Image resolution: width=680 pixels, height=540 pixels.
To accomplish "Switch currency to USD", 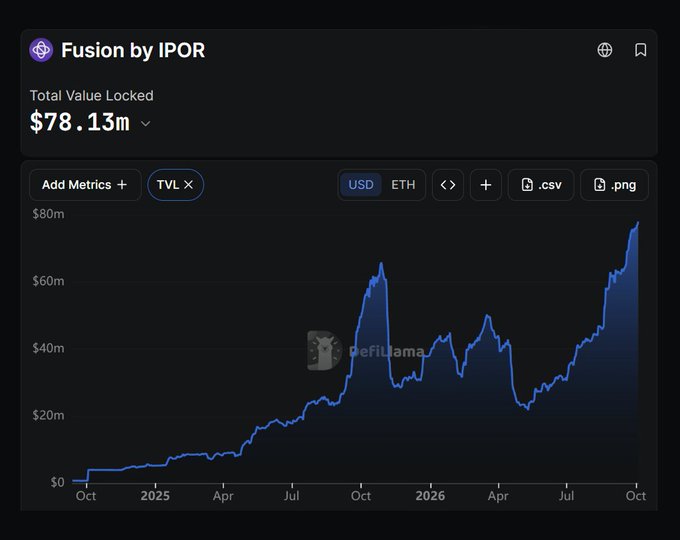I will [361, 185].
